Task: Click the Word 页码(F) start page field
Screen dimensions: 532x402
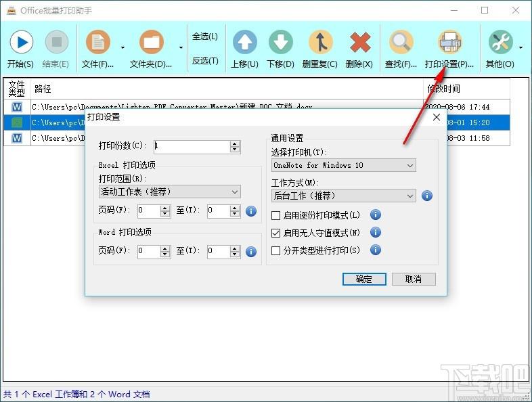Action: point(149,251)
